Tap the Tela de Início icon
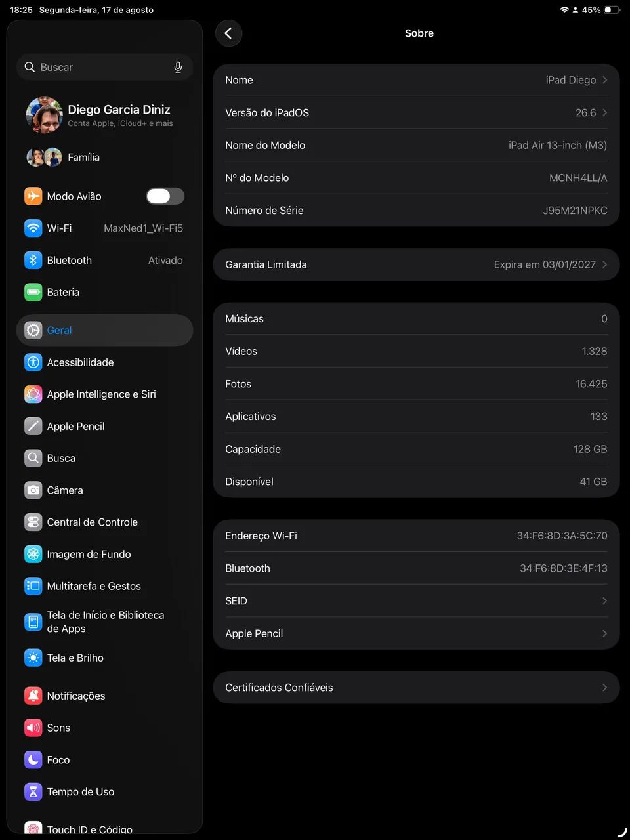630x840 pixels. coord(33,622)
